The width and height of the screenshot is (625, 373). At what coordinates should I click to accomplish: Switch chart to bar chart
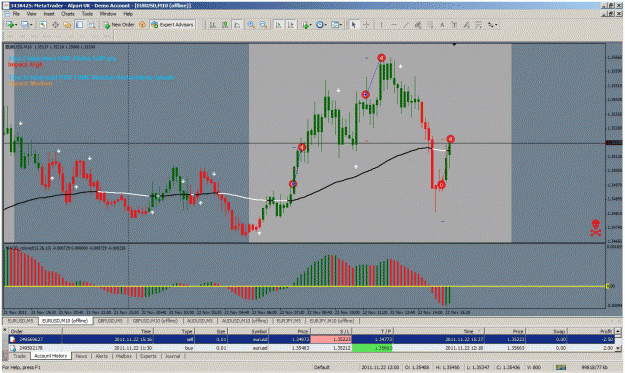213,25
